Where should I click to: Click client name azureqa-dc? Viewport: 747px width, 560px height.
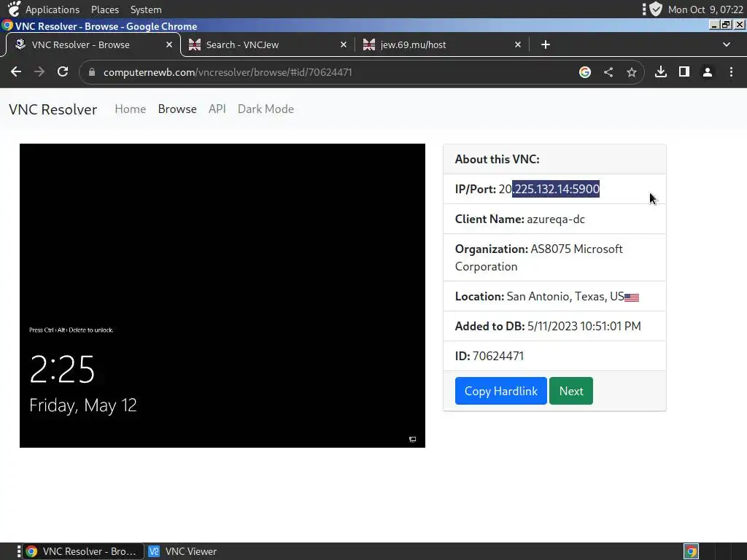point(556,219)
